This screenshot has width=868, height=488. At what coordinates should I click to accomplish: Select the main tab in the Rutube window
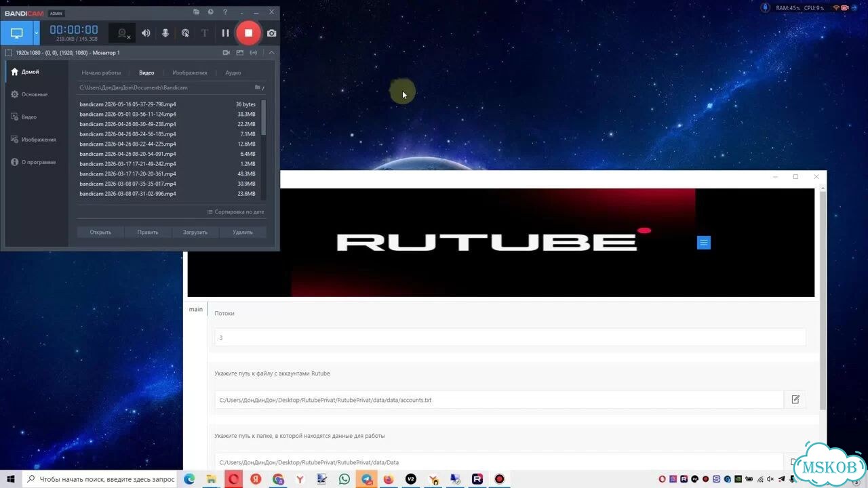[x=196, y=309]
